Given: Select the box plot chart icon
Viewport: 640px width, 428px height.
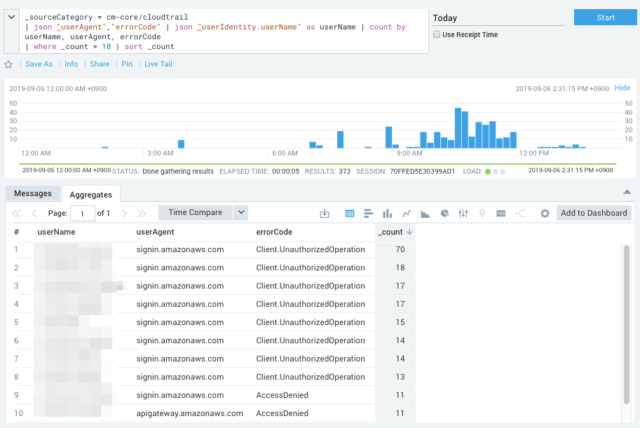Looking at the screenshot, I should (463, 213).
